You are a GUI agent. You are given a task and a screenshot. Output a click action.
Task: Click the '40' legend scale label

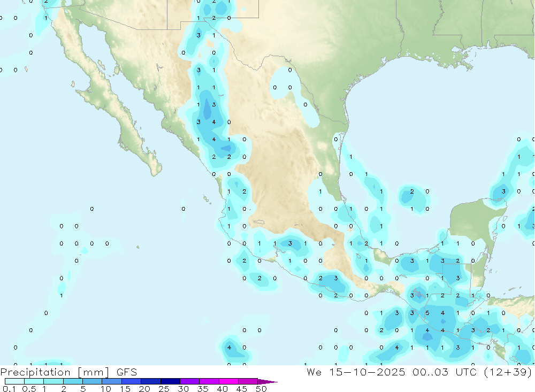pyautogui.click(x=223, y=389)
